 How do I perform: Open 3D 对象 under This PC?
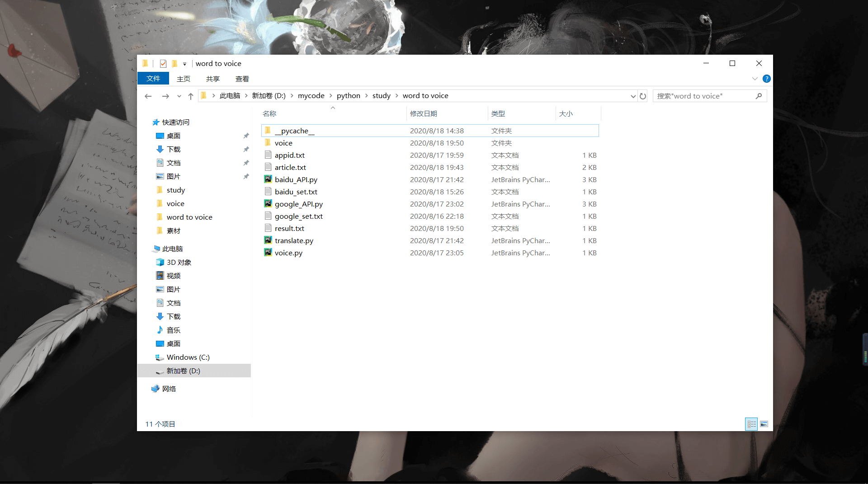(179, 262)
